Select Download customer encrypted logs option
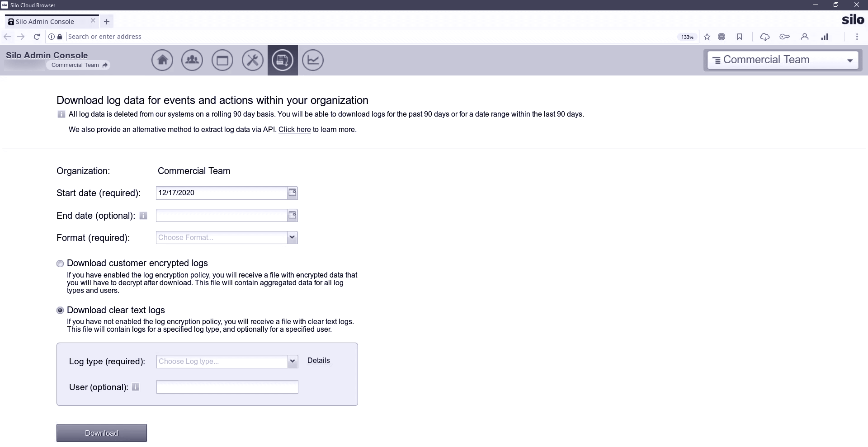 point(60,263)
